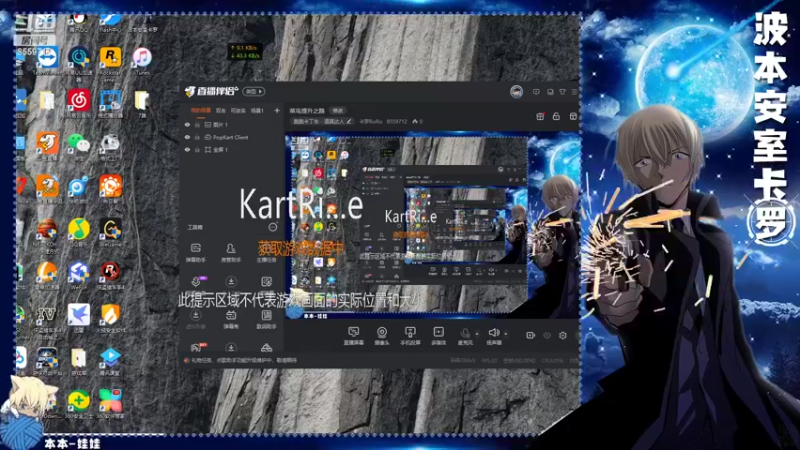Viewport: 800px width, 450px height.
Task: Click the status bar notice with red speaker
Action: point(241,360)
